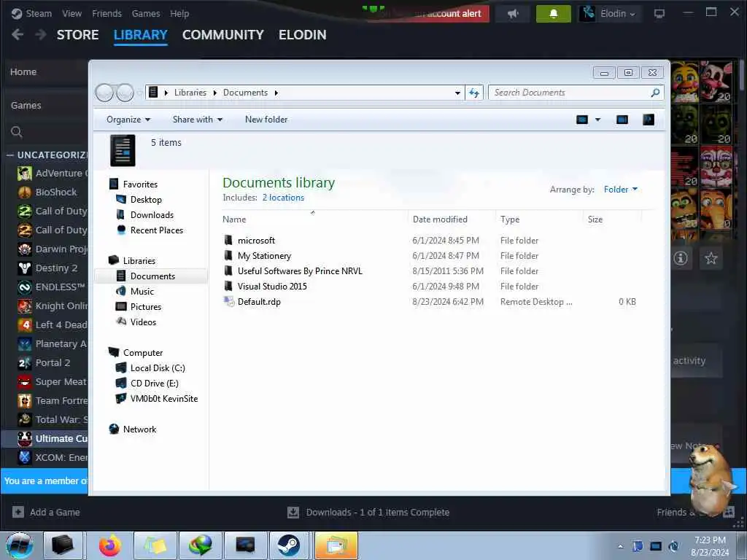Open the address bar history dropdown
The width and height of the screenshot is (747, 560).
pos(457,93)
